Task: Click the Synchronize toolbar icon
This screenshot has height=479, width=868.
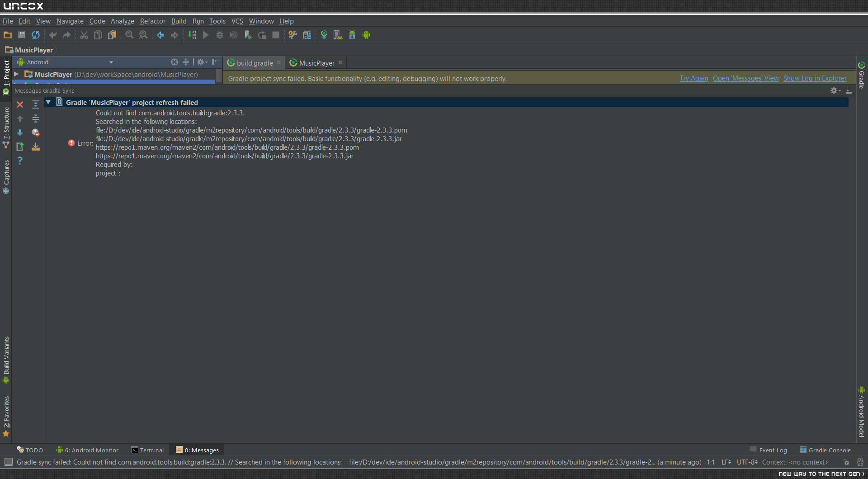Action: point(36,35)
